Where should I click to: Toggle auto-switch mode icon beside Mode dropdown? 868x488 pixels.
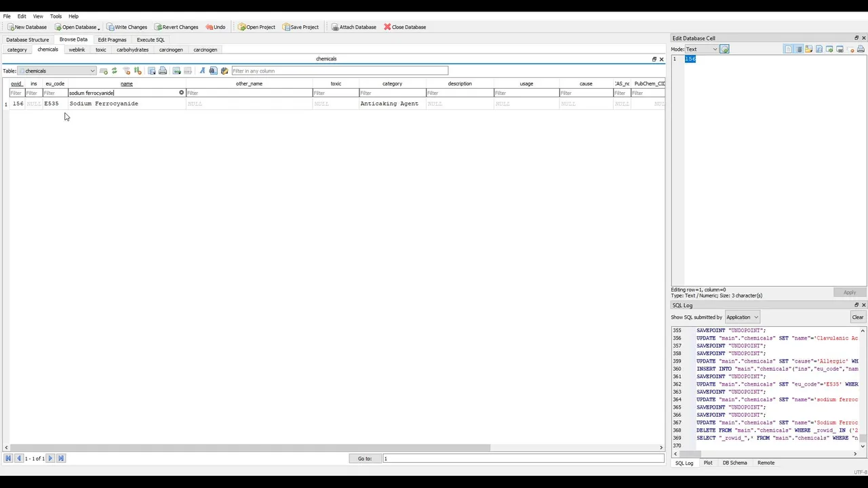click(x=724, y=49)
